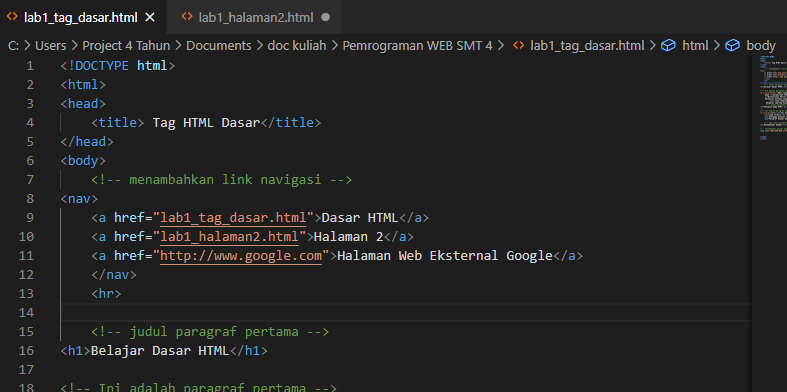Click the "menambahkan link navigasi" comment
787x392 pixels.
(221, 180)
